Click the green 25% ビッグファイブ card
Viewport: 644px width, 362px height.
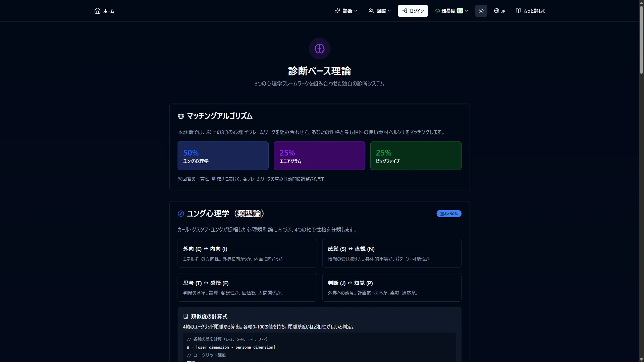tap(416, 156)
